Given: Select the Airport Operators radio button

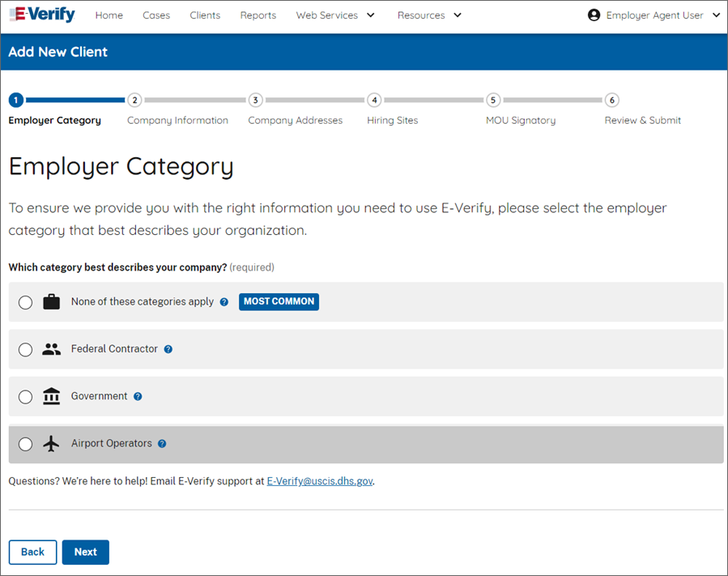Looking at the screenshot, I should pyautogui.click(x=26, y=444).
